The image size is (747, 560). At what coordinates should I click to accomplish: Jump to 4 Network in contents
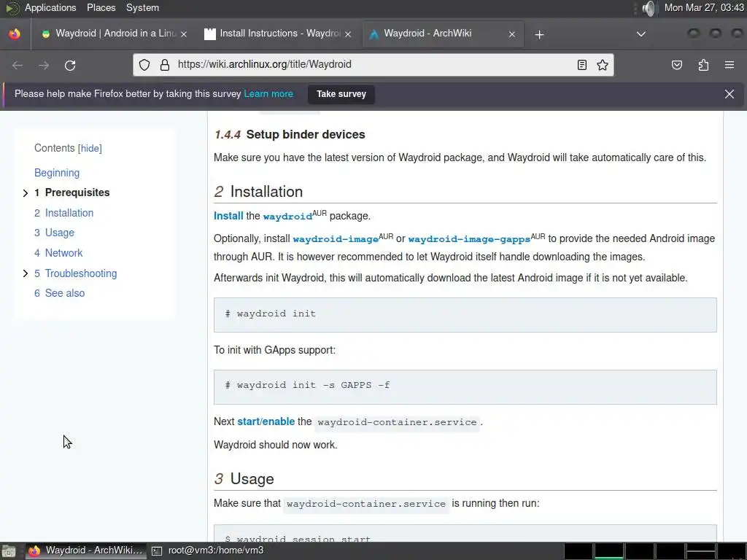click(x=58, y=253)
